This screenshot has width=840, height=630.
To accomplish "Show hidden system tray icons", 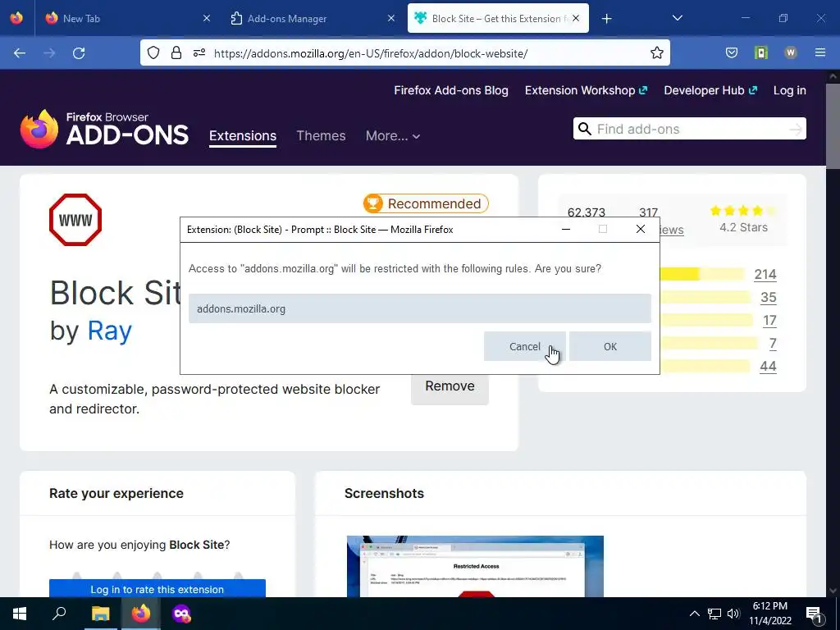I will tap(694, 614).
